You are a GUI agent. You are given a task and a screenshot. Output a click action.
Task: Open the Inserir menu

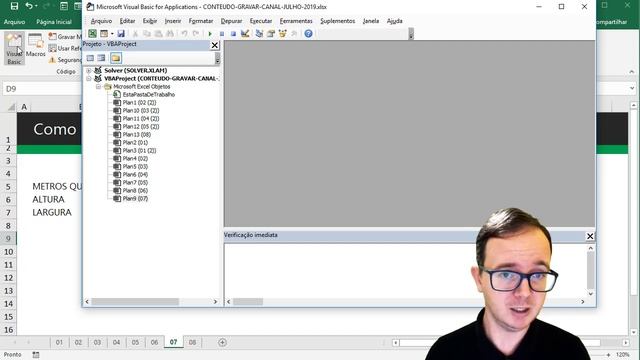173,21
